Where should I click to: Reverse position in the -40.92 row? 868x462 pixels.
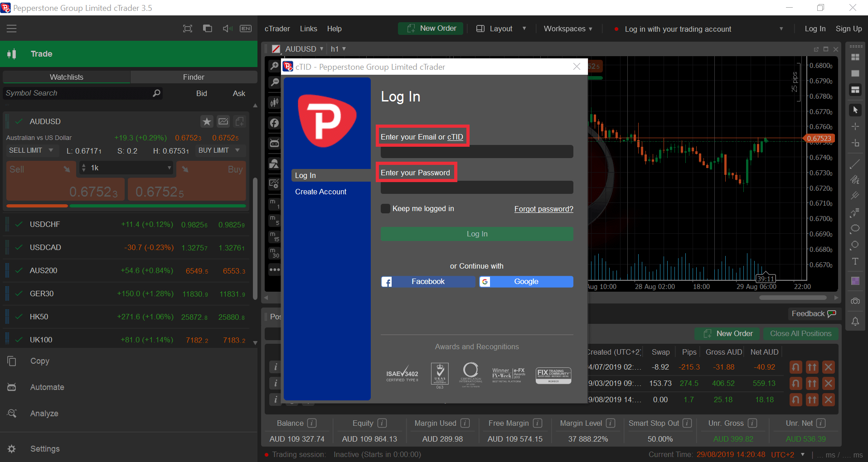point(796,367)
